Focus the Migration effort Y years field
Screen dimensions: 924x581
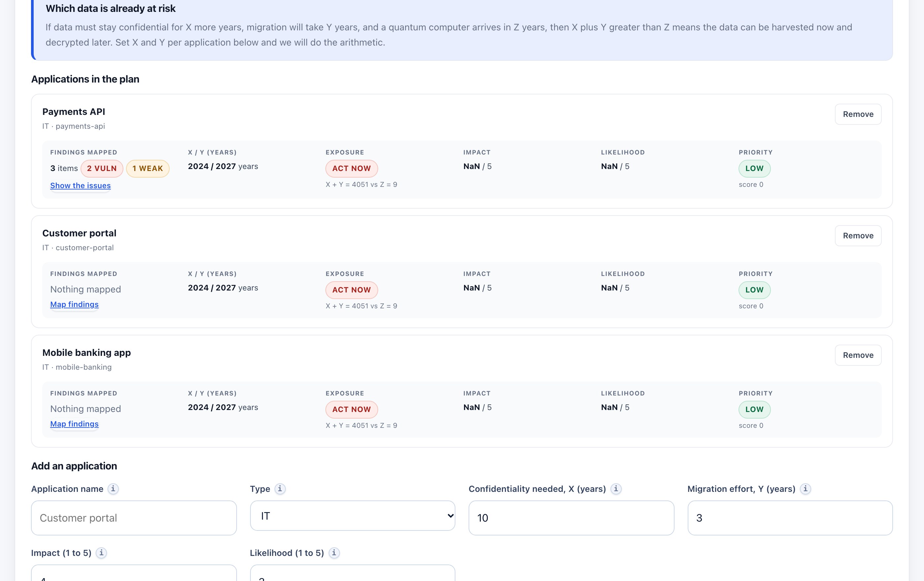point(790,518)
